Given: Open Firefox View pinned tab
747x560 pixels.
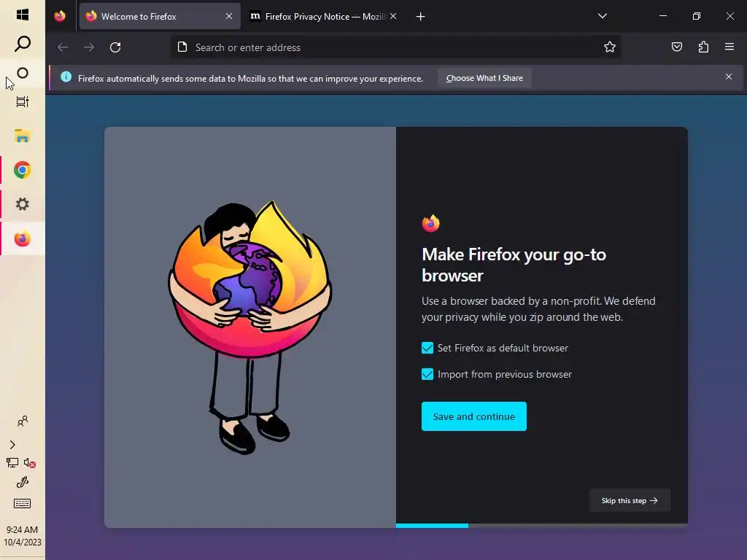Looking at the screenshot, I should pyautogui.click(x=60, y=16).
